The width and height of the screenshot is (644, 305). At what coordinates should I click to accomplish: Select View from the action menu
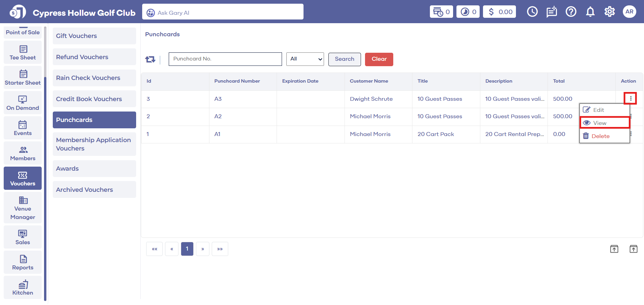tap(604, 123)
